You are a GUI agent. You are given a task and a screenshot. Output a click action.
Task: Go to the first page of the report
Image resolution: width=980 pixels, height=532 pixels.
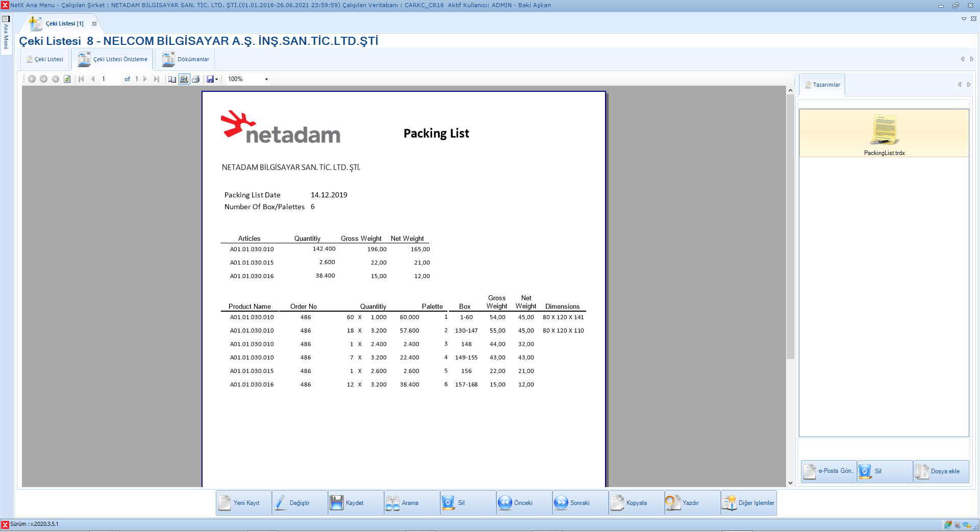[x=81, y=79]
